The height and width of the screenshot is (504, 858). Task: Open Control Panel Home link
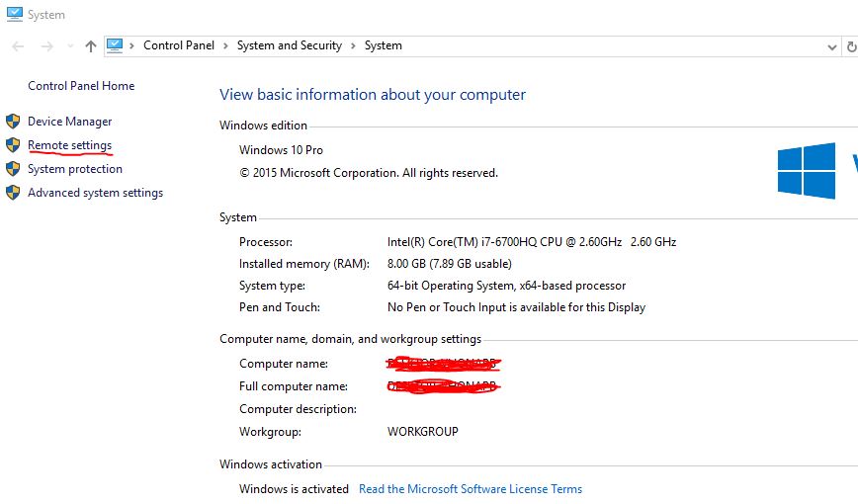[x=81, y=86]
